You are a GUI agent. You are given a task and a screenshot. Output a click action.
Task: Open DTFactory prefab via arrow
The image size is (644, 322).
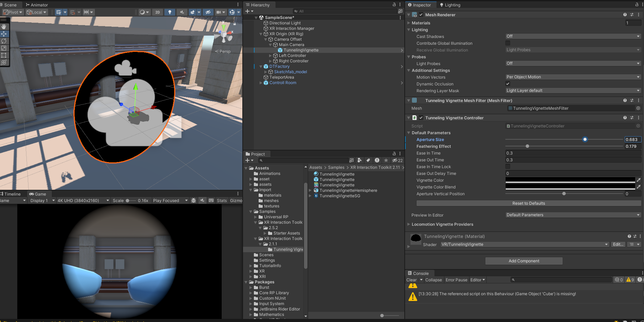click(x=402, y=66)
